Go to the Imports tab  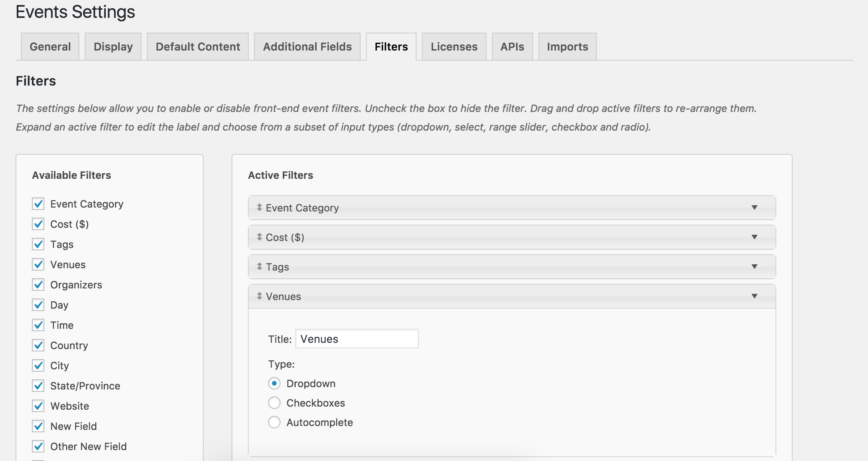click(x=567, y=47)
